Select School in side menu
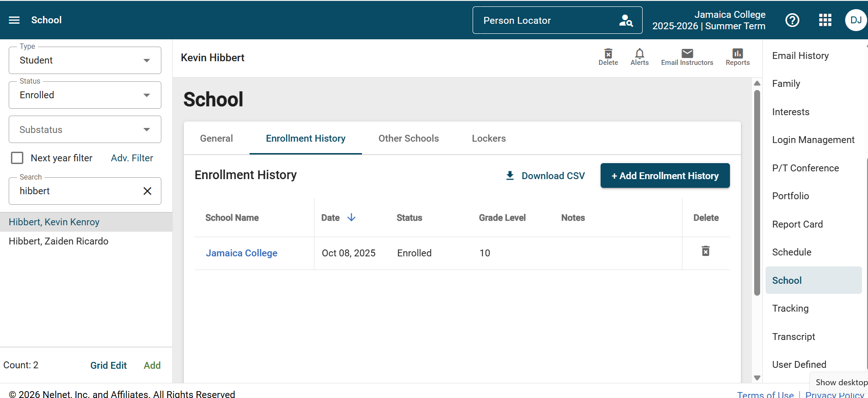The width and height of the screenshot is (868, 398). click(x=814, y=281)
